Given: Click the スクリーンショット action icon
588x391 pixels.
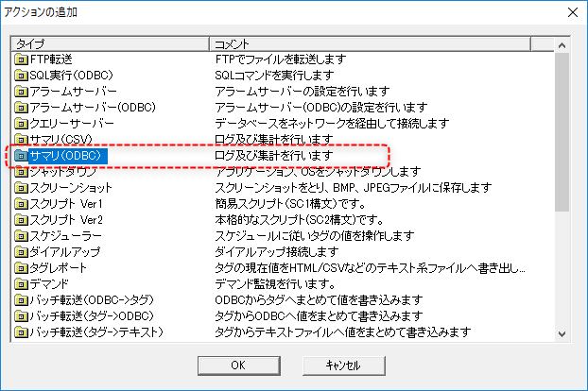Looking at the screenshot, I should click(22, 188).
